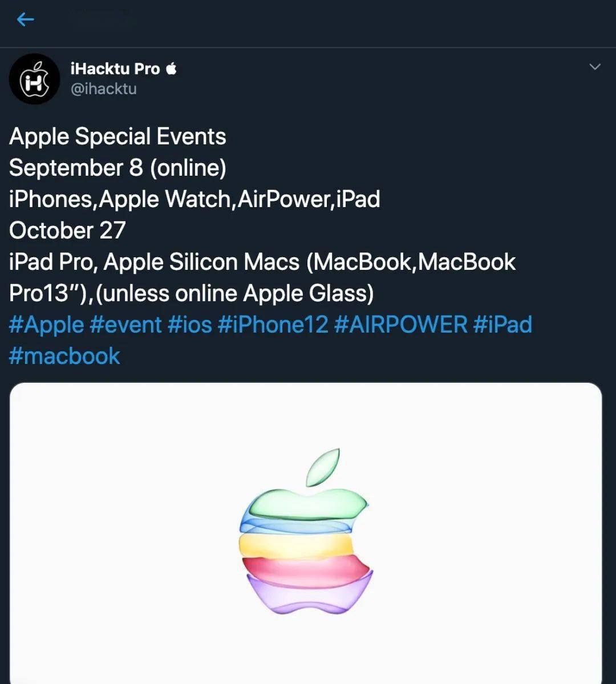Open the #macbook hashtag
616x684 pixels.
pyautogui.click(x=63, y=355)
